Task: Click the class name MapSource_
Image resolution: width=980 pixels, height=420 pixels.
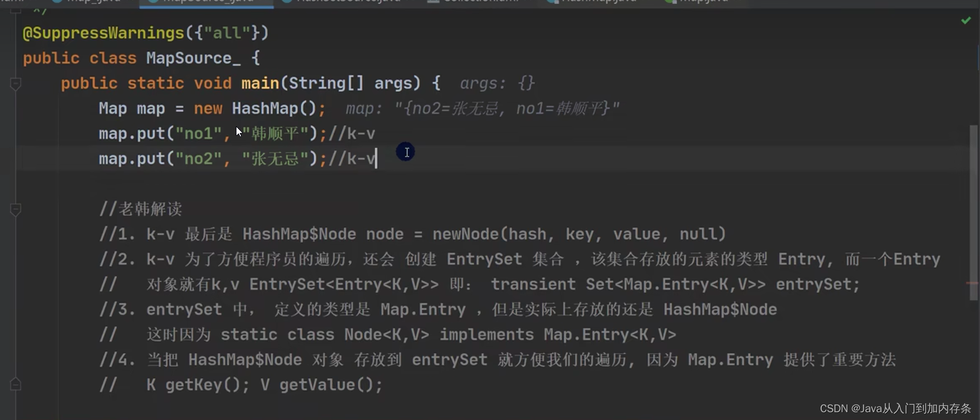Action: click(x=193, y=58)
